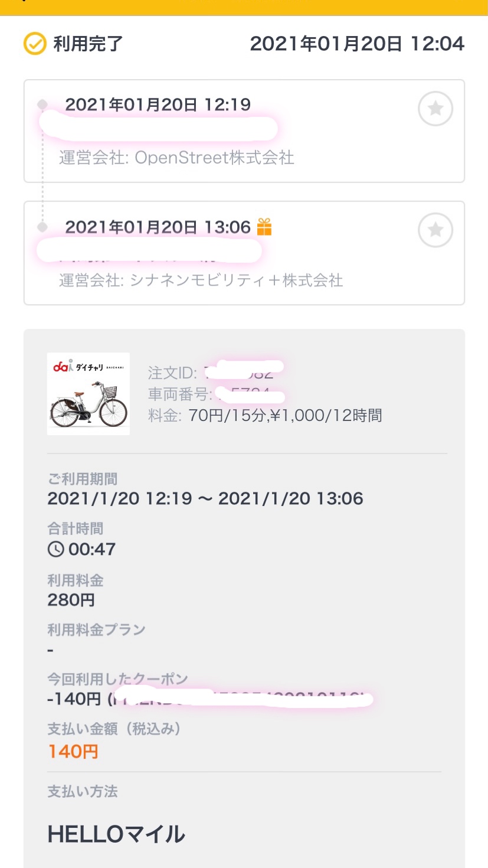Click the clock icon next to 00:47
This screenshot has width=488, height=868.
(x=55, y=549)
